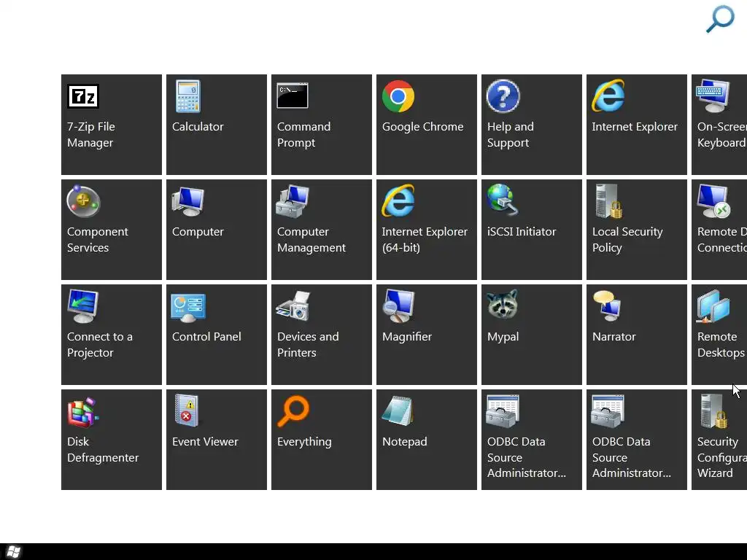Image resolution: width=747 pixels, height=560 pixels.
Task: Open the Event Viewer tile
Action: tap(217, 440)
